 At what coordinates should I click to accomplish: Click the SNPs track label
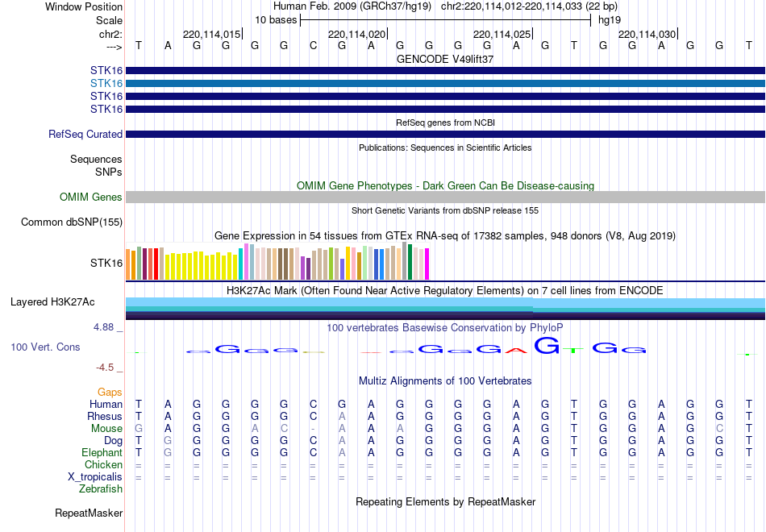tap(109, 172)
